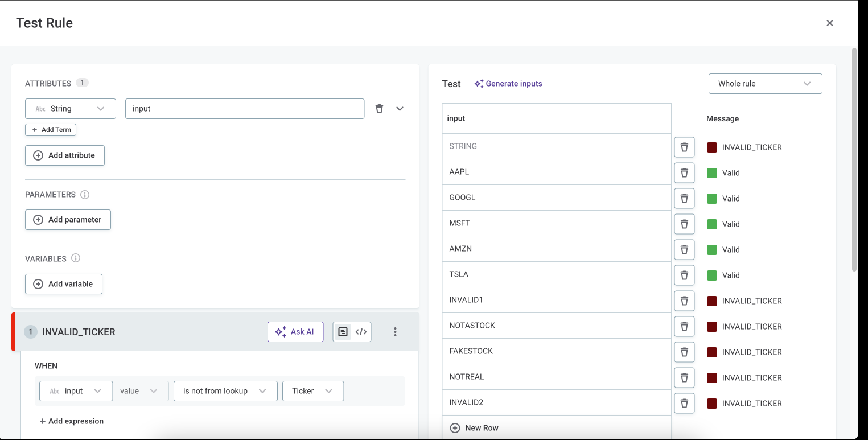The image size is (868, 440).
Task: Click the Ask AI button
Action: [295, 332]
